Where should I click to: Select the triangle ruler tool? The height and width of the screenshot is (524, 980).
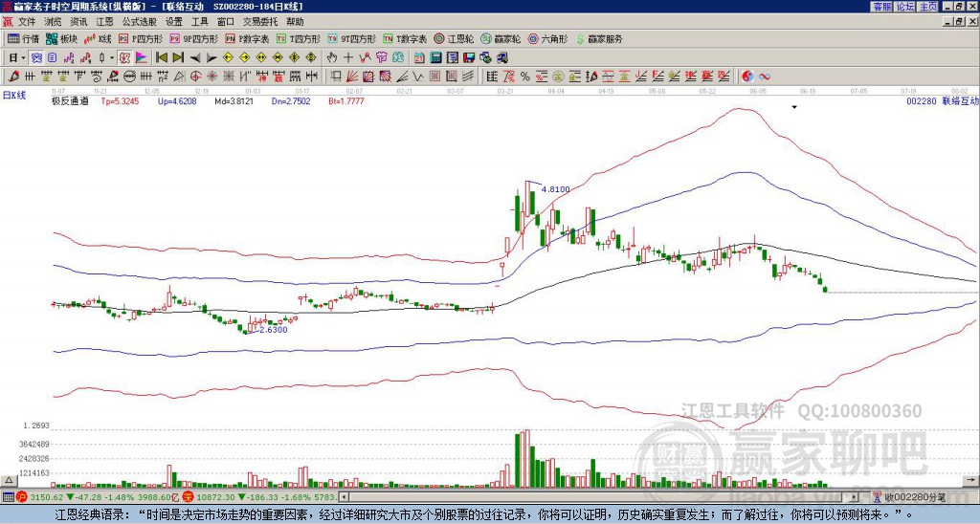click(x=179, y=76)
